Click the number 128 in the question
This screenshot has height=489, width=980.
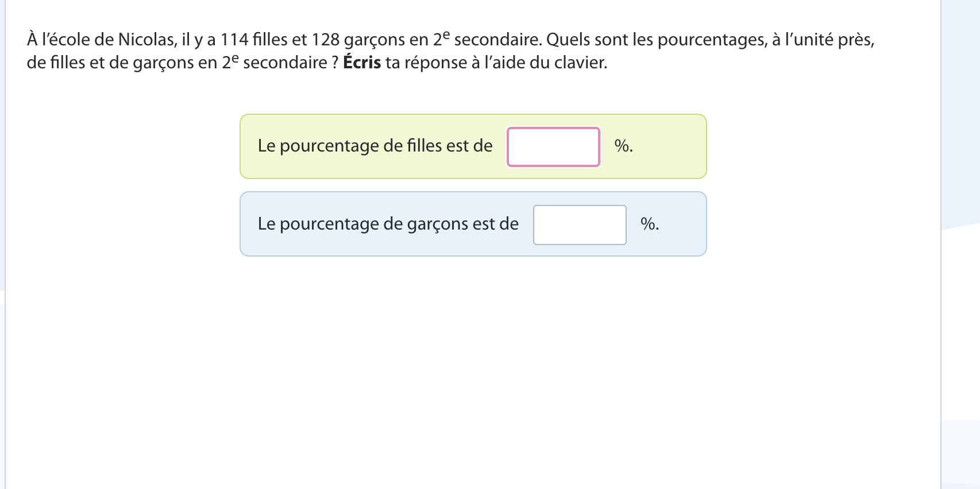(x=326, y=40)
